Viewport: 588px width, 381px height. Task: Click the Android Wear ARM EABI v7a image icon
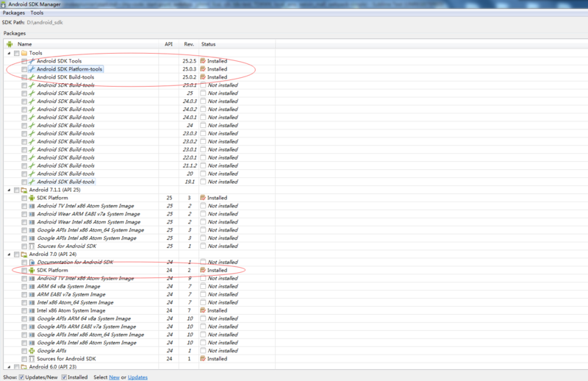coord(32,214)
